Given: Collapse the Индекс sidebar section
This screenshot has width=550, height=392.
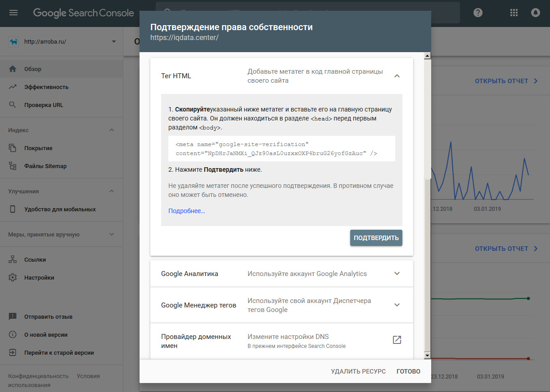Looking at the screenshot, I should tap(112, 130).
